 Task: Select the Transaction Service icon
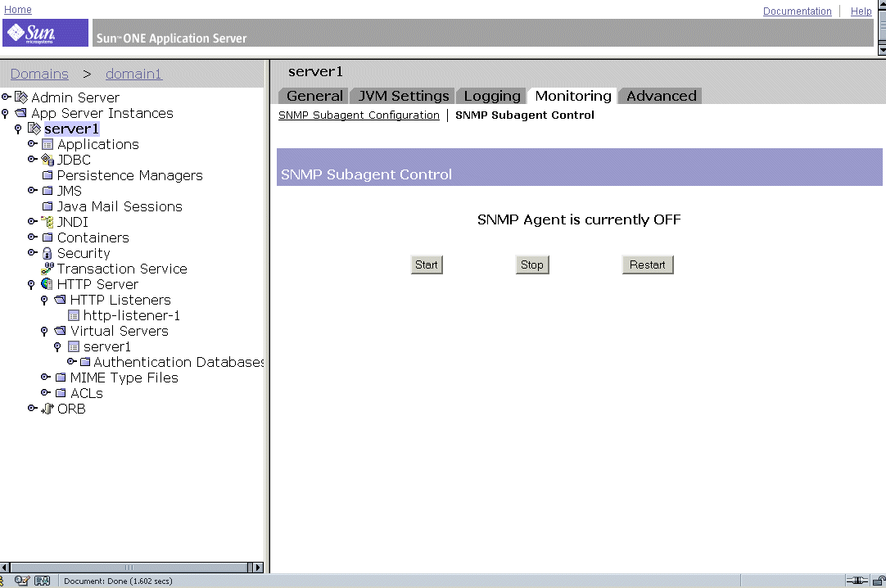point(47,269)
